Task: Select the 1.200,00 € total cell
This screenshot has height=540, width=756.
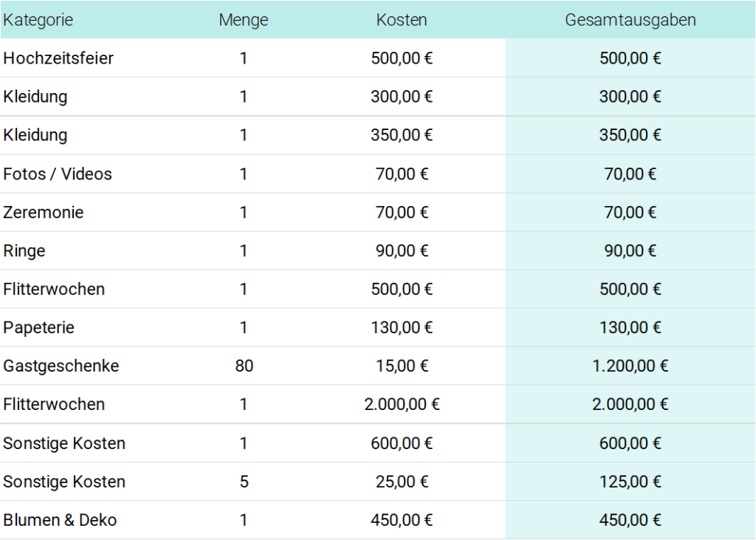Action: pyautogui.click(x=630, y=366)
